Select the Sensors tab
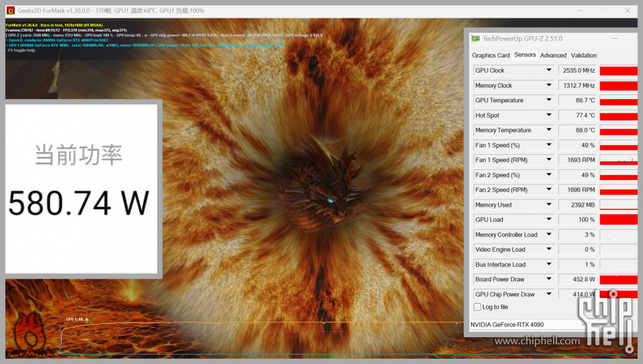The width and height of the screenshot is (643, 364). pyautogui.click(x=524, y=55)
